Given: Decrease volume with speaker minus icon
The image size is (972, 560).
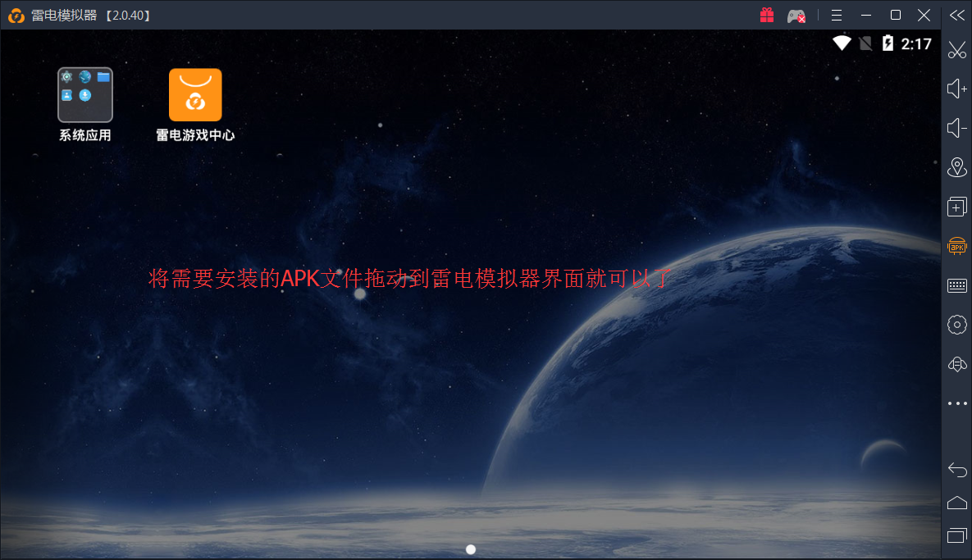Looking at the screenshot, I should 957,128.
